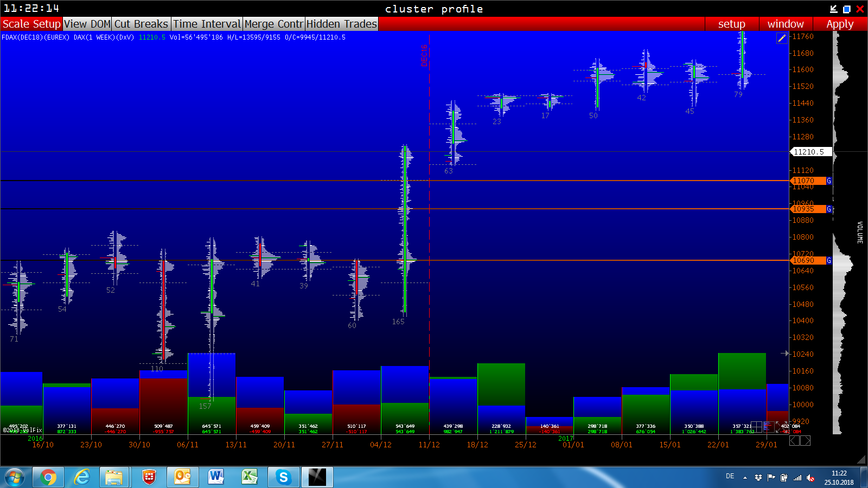Open Windows Explorer from the taskbar
This screenshot has width=868, height=488.
tap(114, 477)
